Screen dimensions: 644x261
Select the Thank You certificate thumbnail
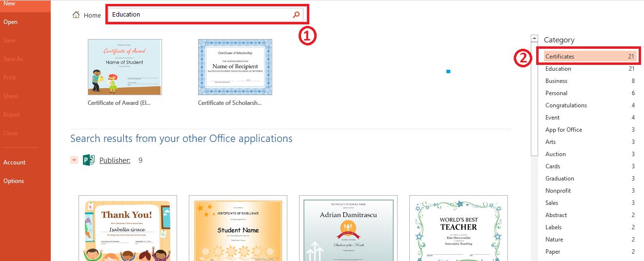[128, 228]
